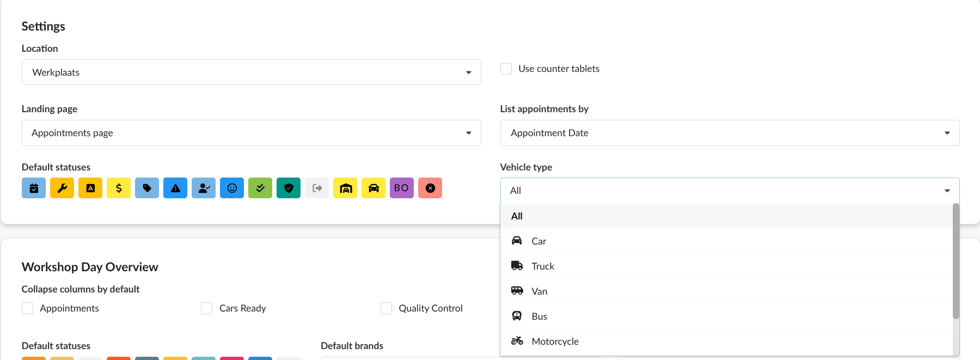Open the List appointments by dropdown
Image resolution: width=980 pixels, height=360 pixels.
point(730,133)
